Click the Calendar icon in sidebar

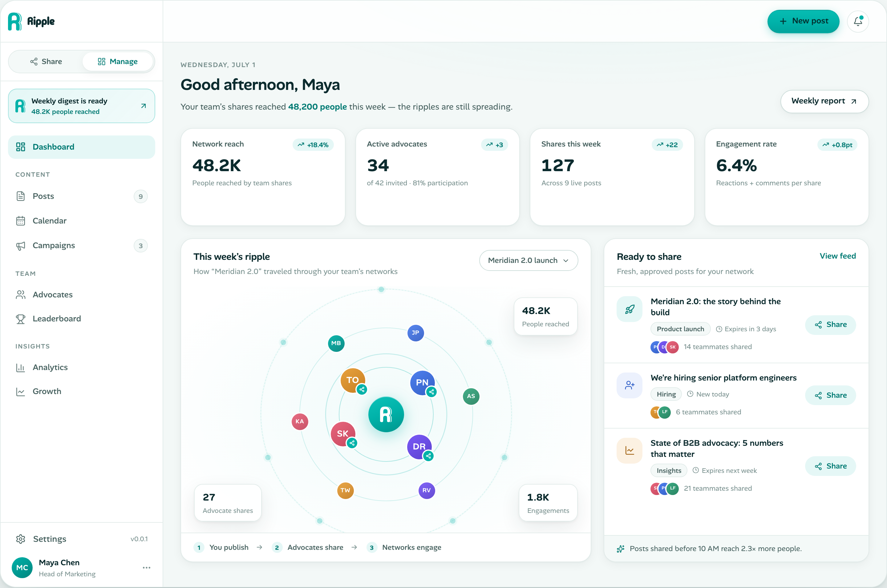pos(21,221)
